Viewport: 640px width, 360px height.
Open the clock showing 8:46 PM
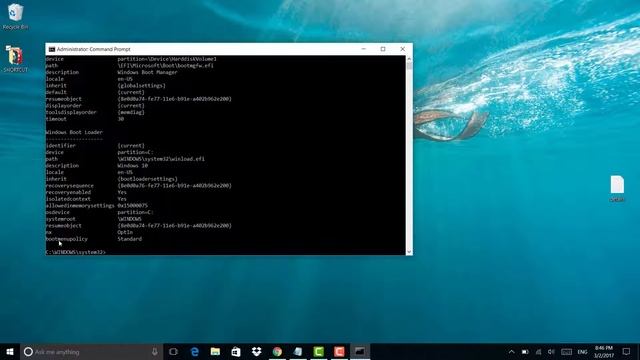604,351
